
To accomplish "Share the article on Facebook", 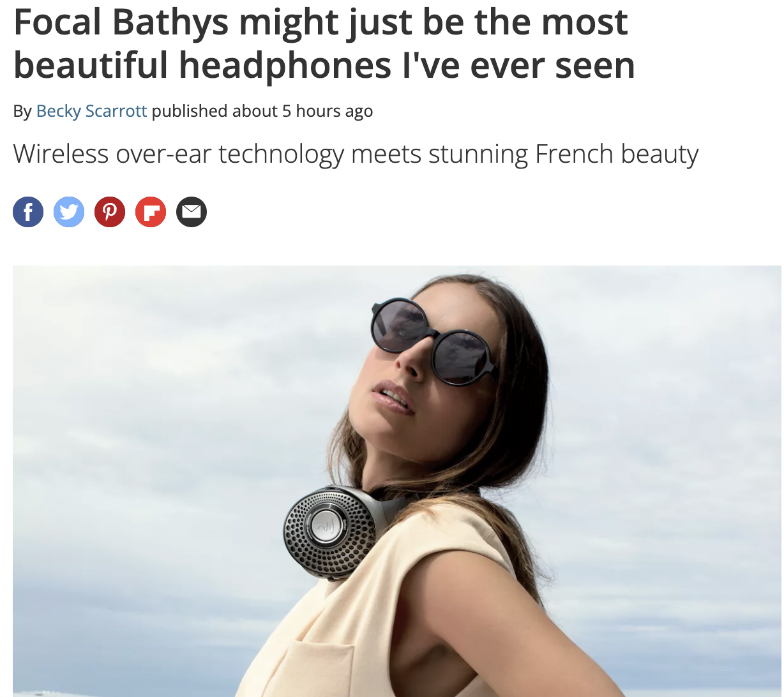I will pos(28,212).
